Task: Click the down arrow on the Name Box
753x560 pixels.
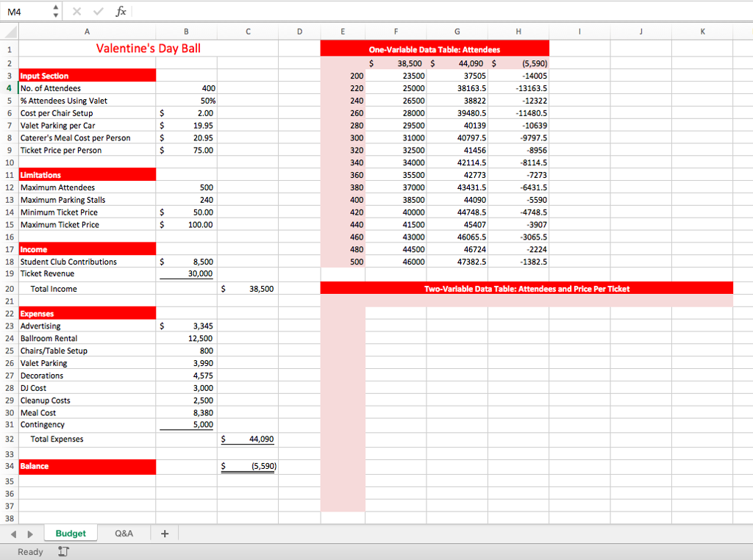Action: click(54, 15)
